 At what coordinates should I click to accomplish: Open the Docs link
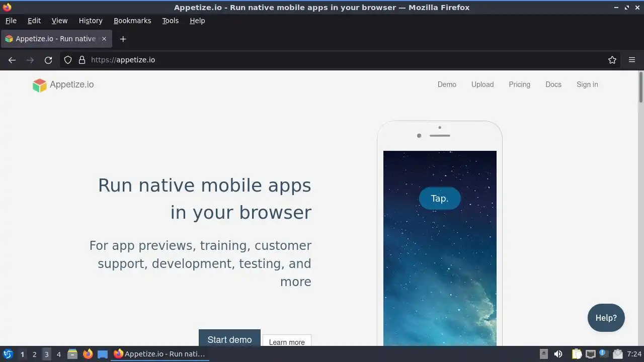(553, 84)
